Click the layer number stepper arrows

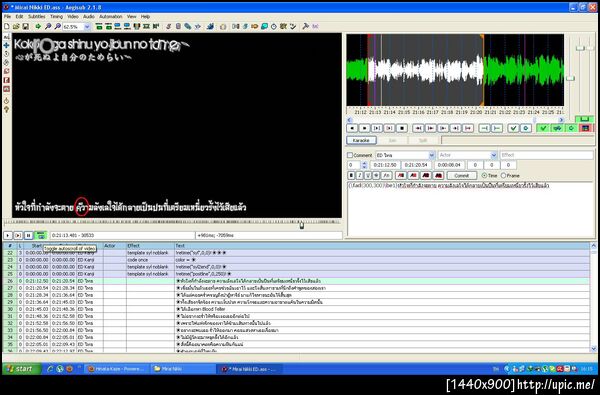(x=364, y=165)
